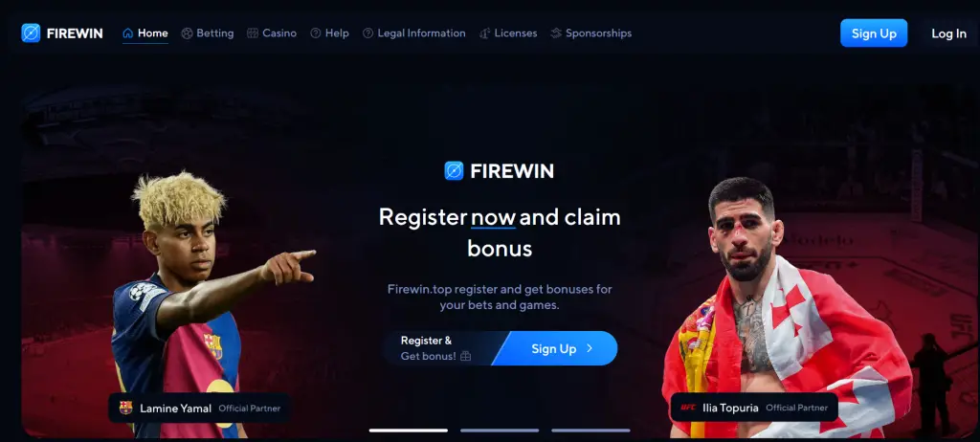This screenshot has height=442, width=980.
Task: Click the gift icon next to Get bonus!
Action: point(465,356)
